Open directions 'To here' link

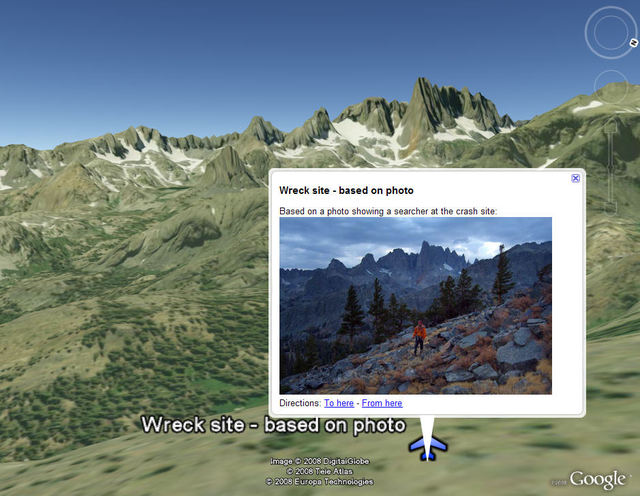(339, 403)
